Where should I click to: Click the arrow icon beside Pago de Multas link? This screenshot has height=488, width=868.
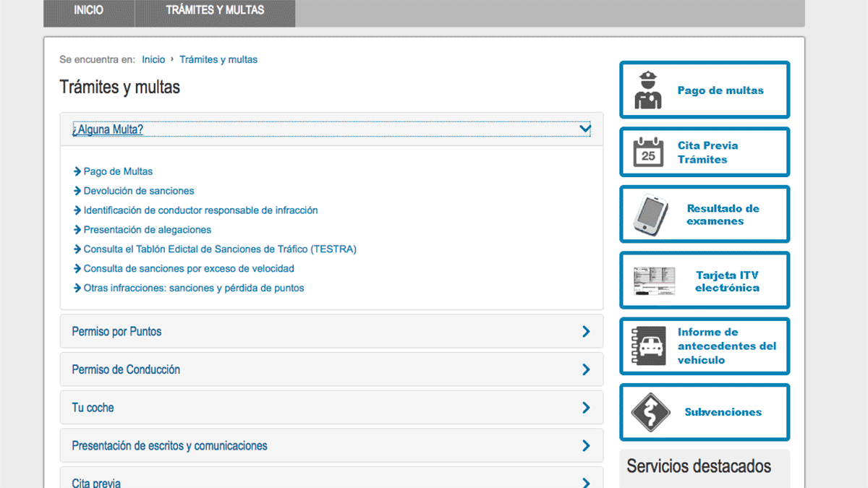point(77,171)
